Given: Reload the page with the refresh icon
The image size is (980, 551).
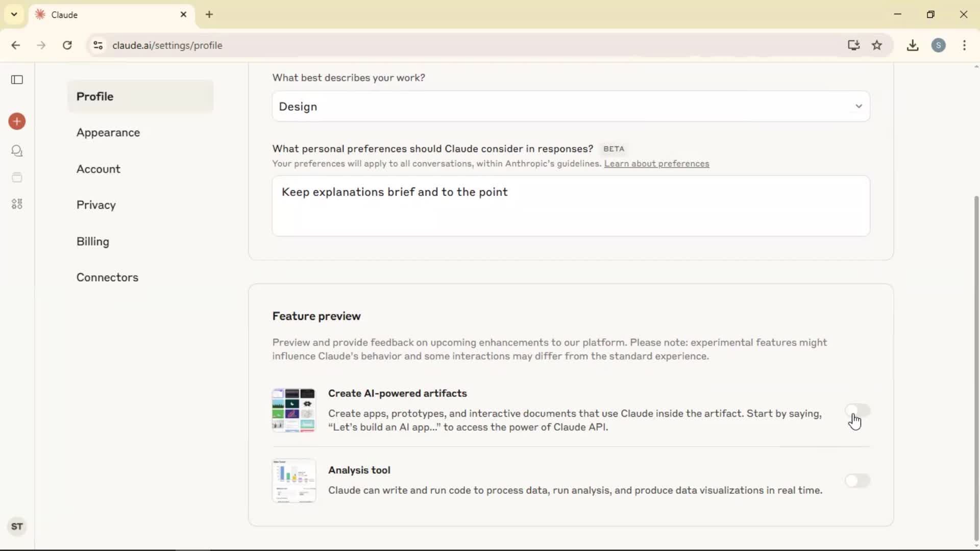Looking at the screenshot, I should pyautogui.click(x=67, y=45).
